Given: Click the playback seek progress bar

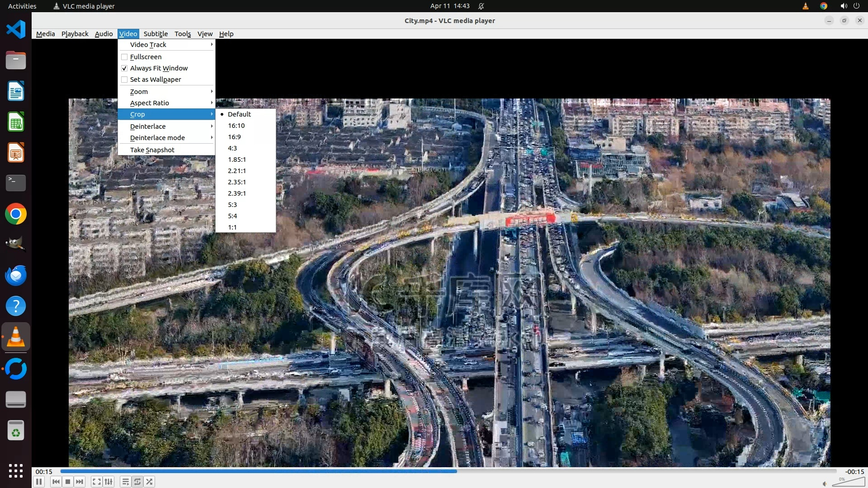Looking at the screenshot, I should coord(448,471).
